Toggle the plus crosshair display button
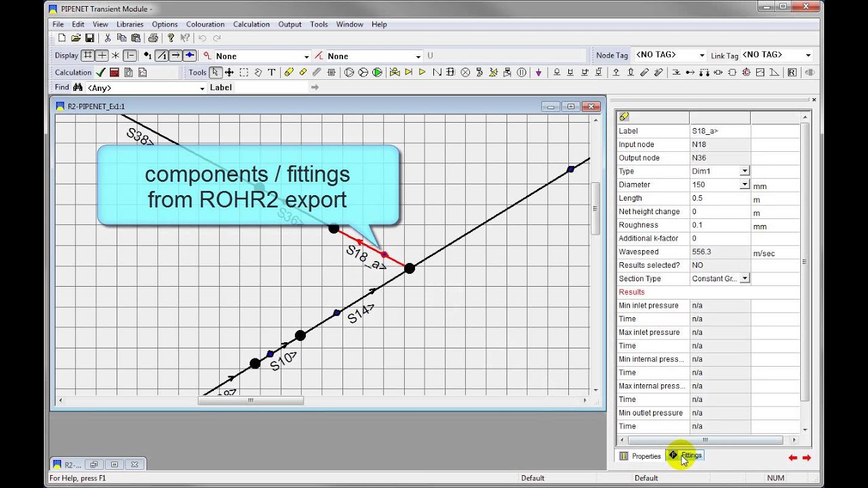This screenshot has height=488, width=868. (x=102, y=56)
